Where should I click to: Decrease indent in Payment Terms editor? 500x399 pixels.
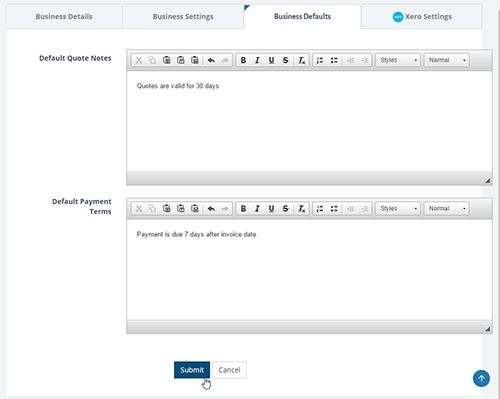[350, 209]
